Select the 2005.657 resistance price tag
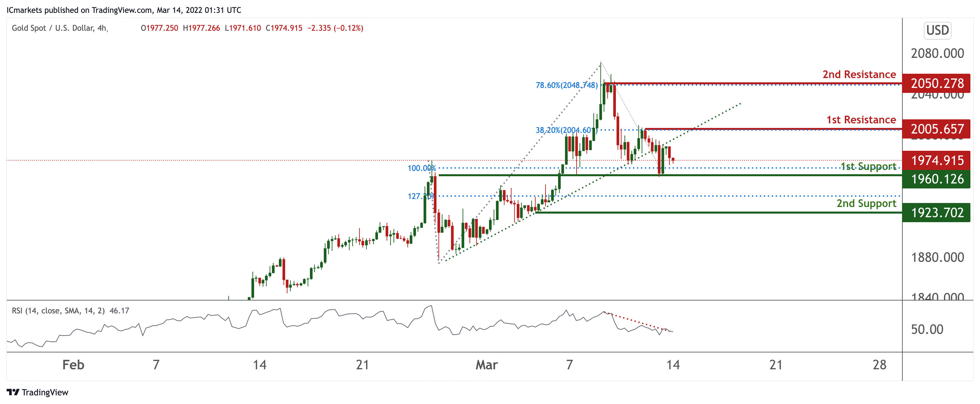 coord(936,129)
